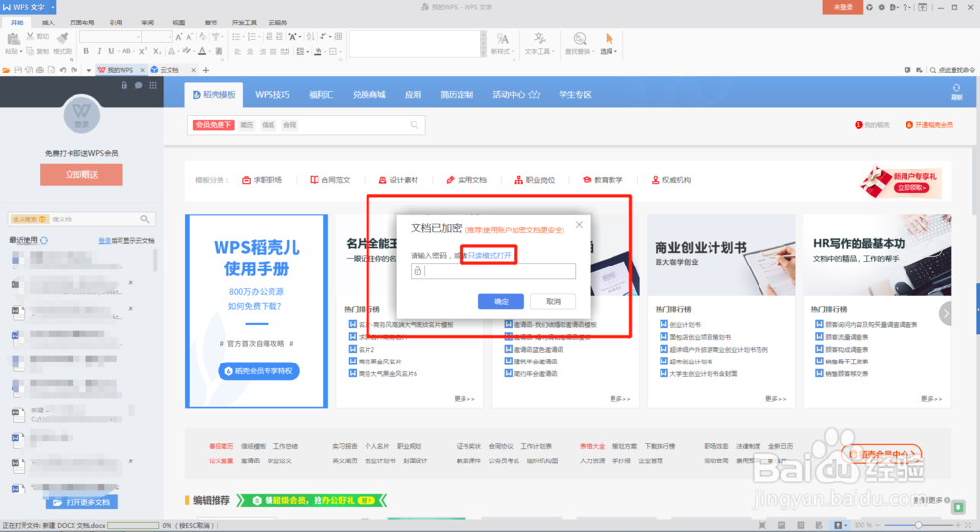The image size is (980, 532).
Task: Click the Select arrow tool icon
Action: pyautogui.click(x=609, y=39)
